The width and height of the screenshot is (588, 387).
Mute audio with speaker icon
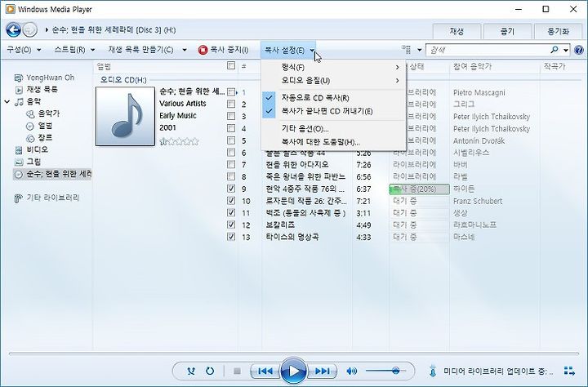tap(351, 371)
